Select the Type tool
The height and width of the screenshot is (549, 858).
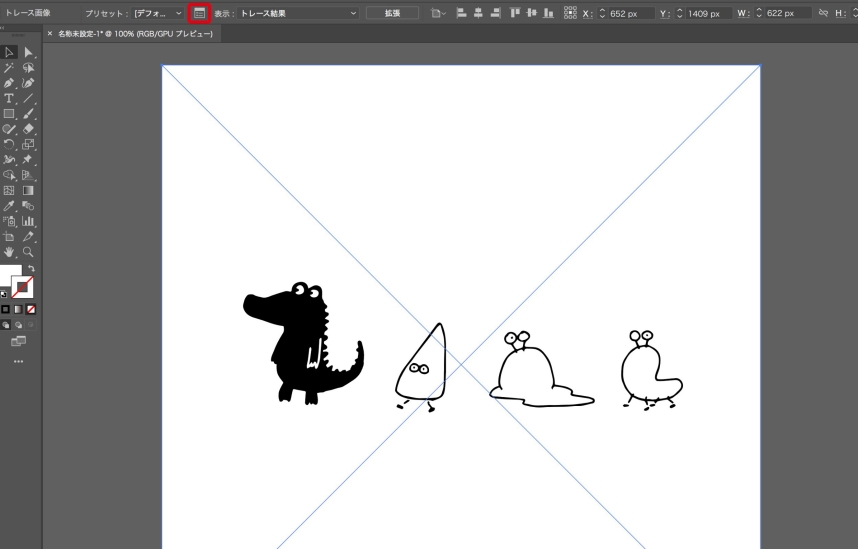(9, 99)
